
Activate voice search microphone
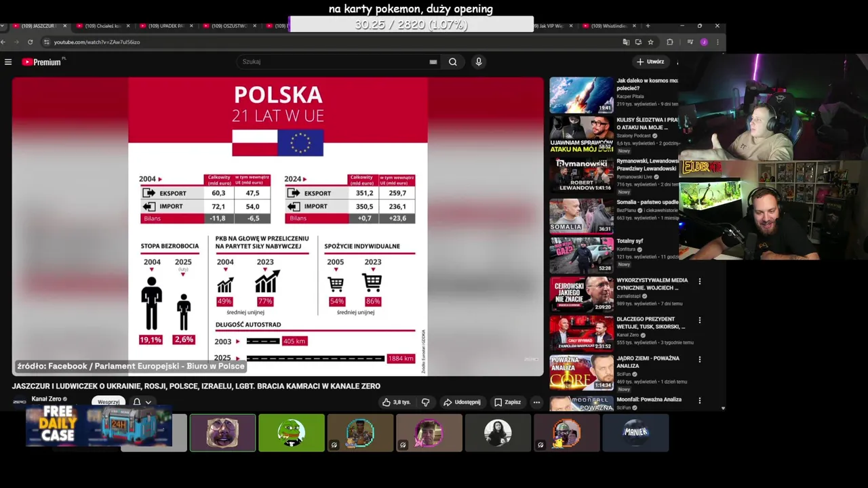click(x=479, y=62)
